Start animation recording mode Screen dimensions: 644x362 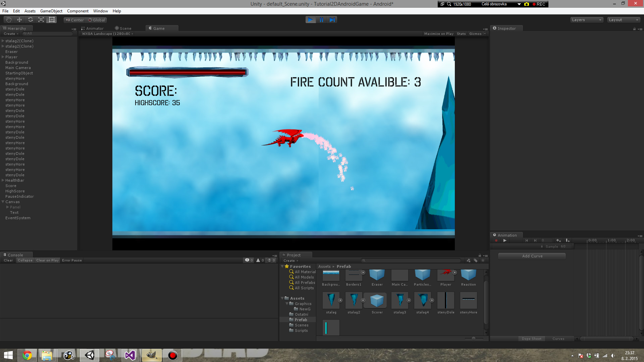tap(496, 240)
